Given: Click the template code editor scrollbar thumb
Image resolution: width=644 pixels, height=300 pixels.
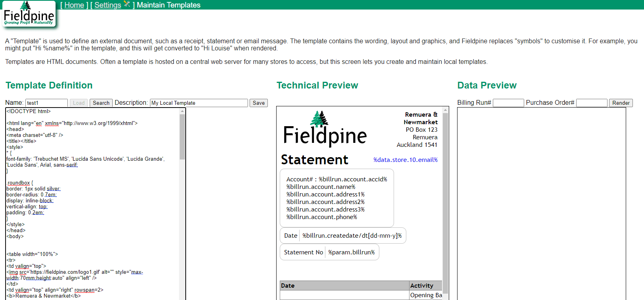Looking at the screenshot, I should [182, 137].
